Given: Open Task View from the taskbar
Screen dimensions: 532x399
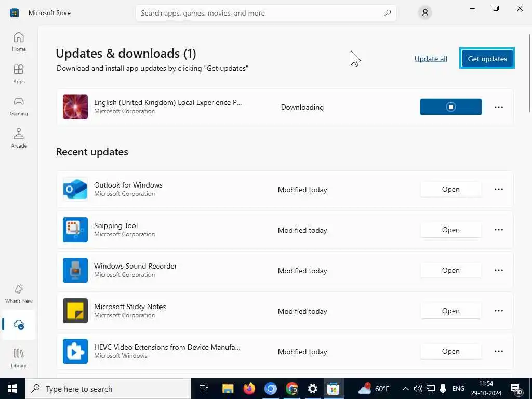Looking at the screenshot, I should [203, 389].
